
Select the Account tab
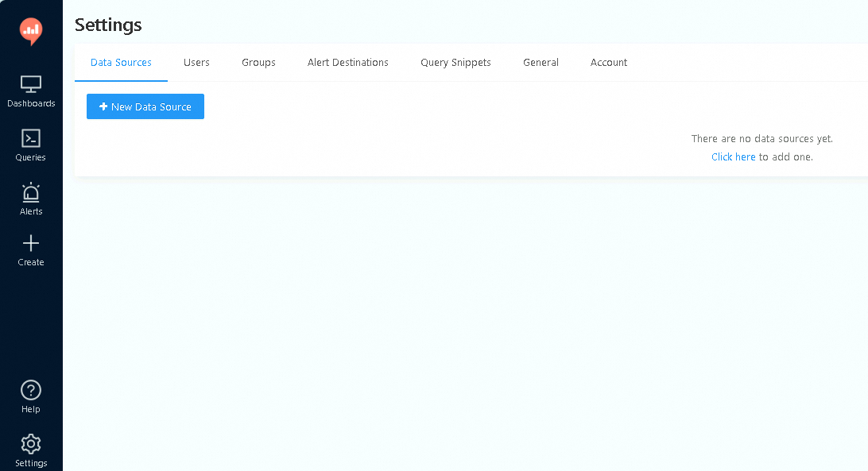point(609,63)
